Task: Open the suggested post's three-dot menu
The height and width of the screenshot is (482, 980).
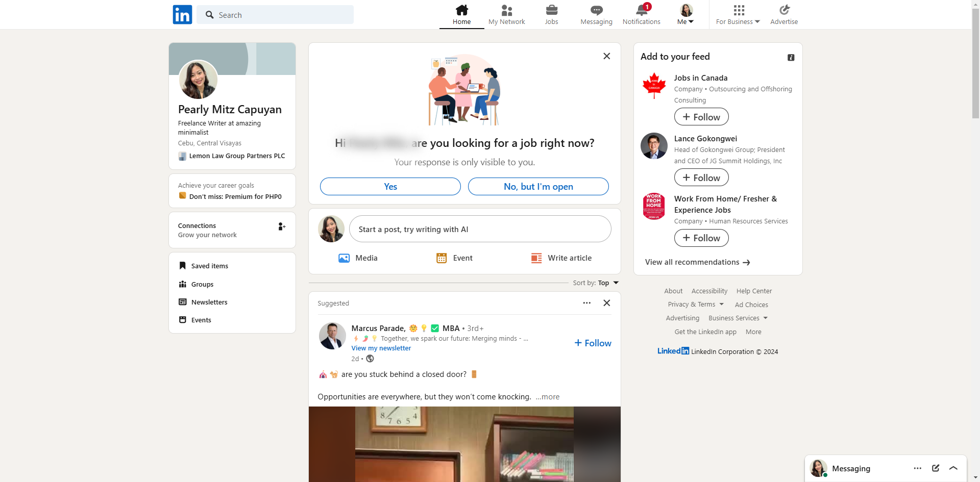Action: [x=587, y=303]
